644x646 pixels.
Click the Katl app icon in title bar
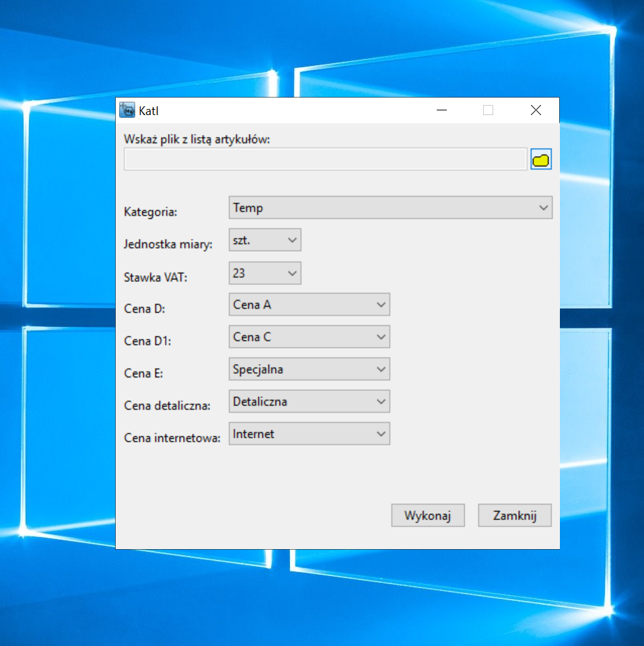127,110
